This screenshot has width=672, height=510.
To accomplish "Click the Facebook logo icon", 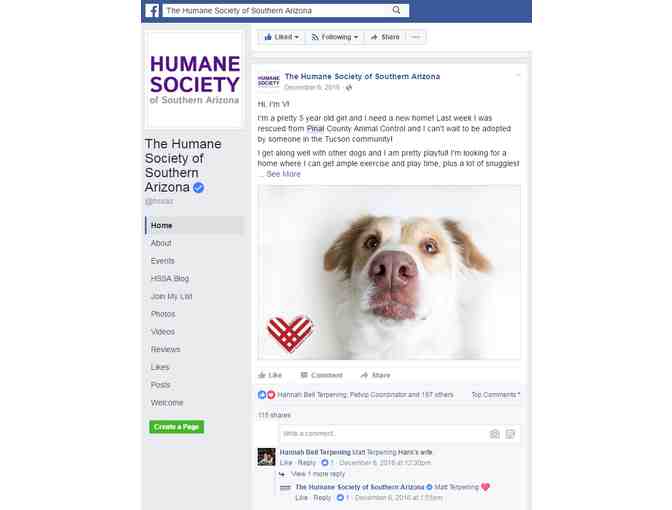I will click(x=152, y=10).
